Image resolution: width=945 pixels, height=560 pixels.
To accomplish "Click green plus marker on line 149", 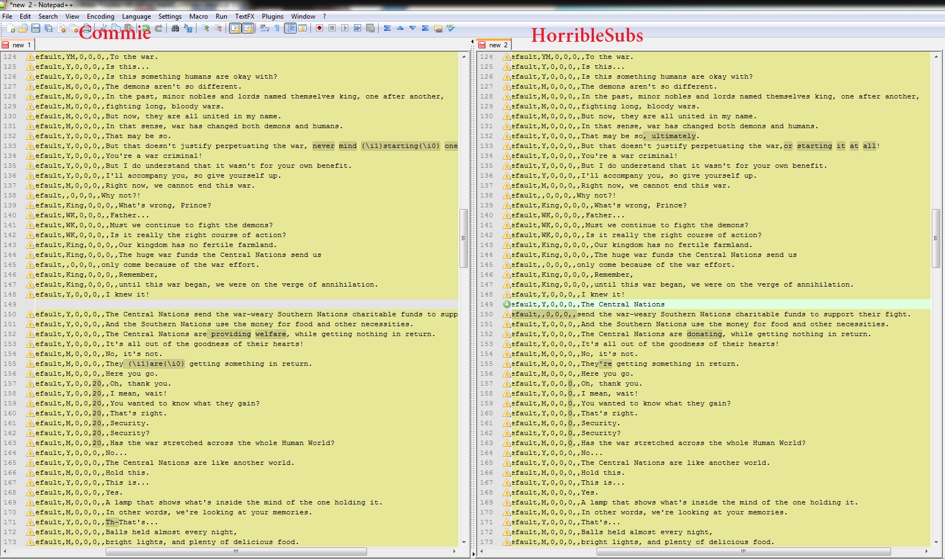I will click(x=506, y=304).
